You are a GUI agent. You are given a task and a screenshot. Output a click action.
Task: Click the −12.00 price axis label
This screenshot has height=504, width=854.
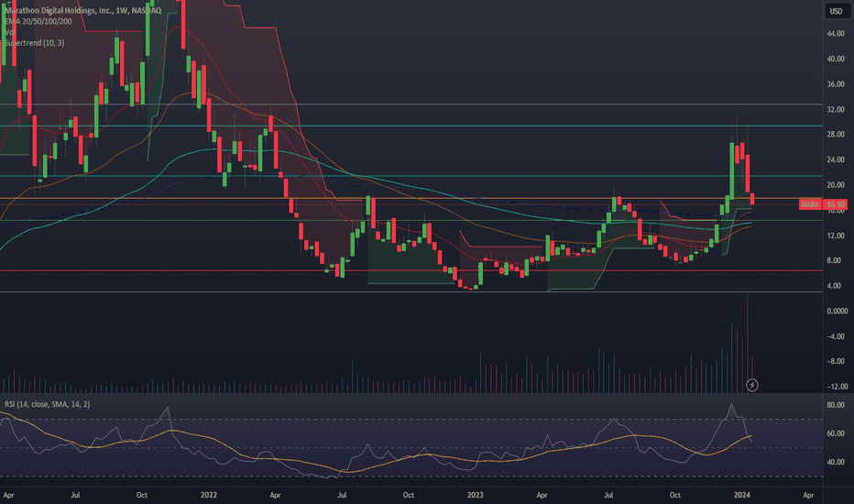[x=838, y=387]
